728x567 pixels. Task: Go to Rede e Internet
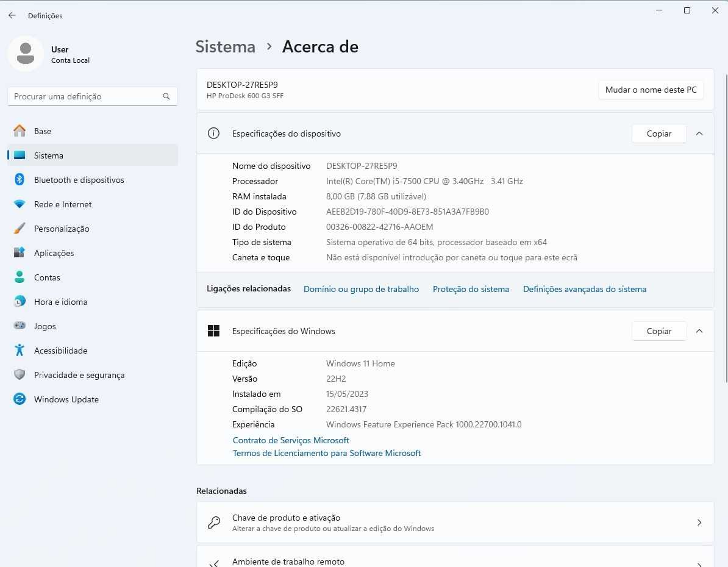click(x=93, y=204)
